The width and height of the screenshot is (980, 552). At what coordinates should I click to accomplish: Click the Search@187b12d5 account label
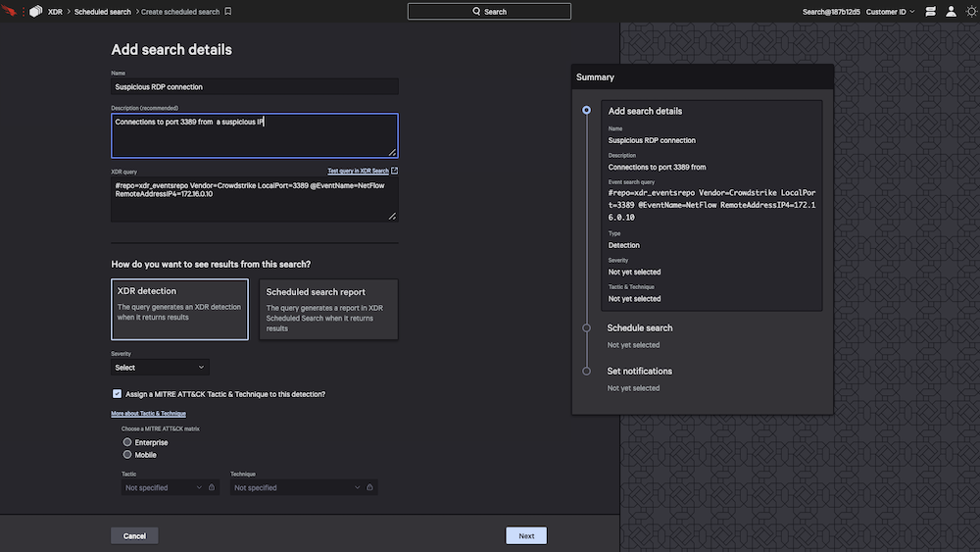[x=831, y=11]
